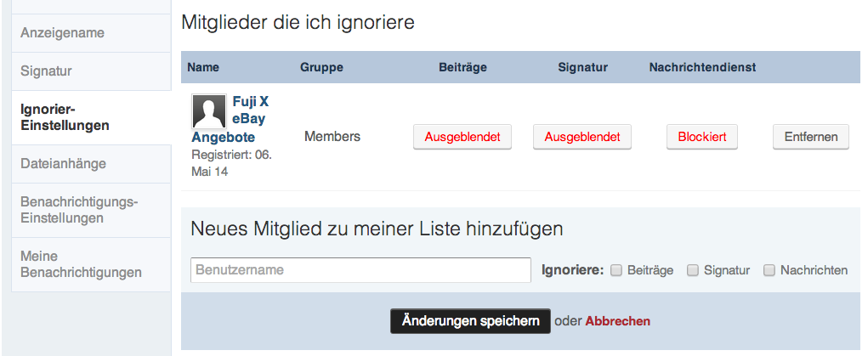Open Meine Benachrichtigungen in the sidebar
Image resolution: width=868 pixels, height=356 pixels.
[x=81, y=264]
